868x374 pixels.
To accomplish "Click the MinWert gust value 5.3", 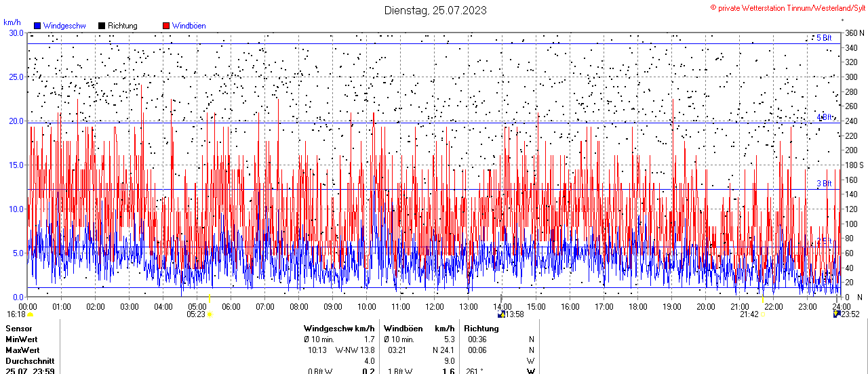I will pos(449,339).
